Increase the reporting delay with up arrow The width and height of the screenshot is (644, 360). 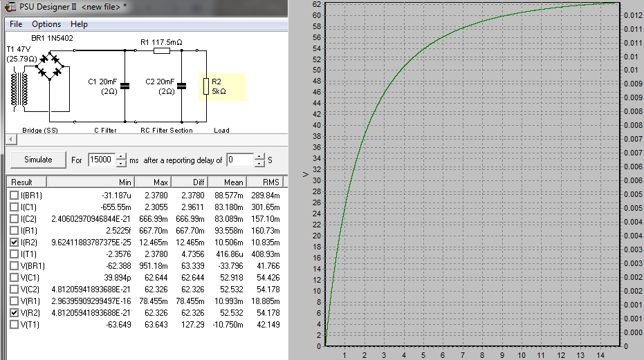click(x=259, y=156)
